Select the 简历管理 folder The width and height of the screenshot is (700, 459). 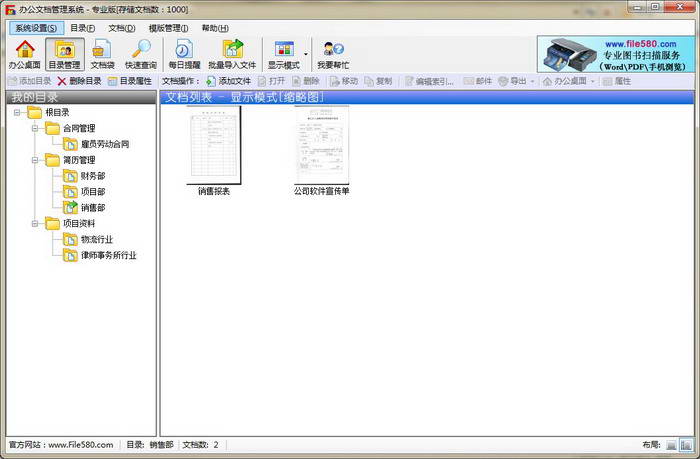[79, 160]
